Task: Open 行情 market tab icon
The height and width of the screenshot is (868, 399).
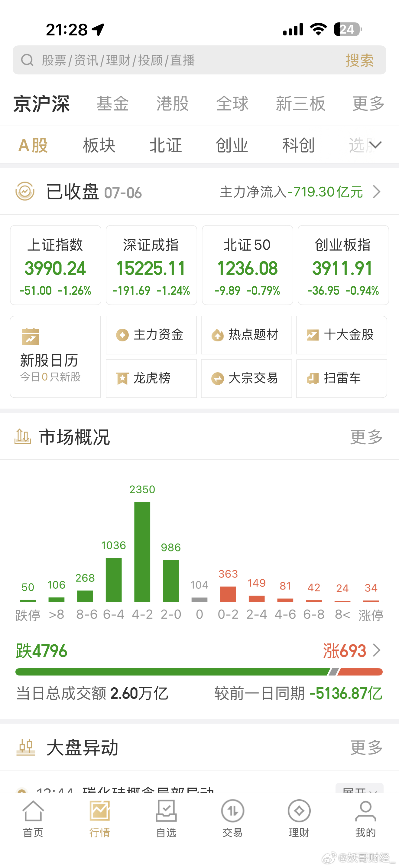Action: pos(99,811)
